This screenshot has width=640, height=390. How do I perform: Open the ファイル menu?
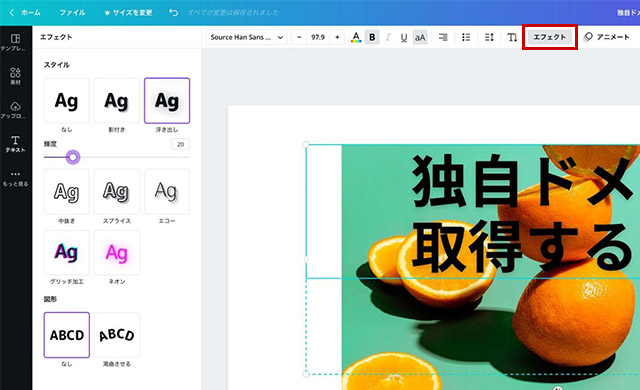72,13
